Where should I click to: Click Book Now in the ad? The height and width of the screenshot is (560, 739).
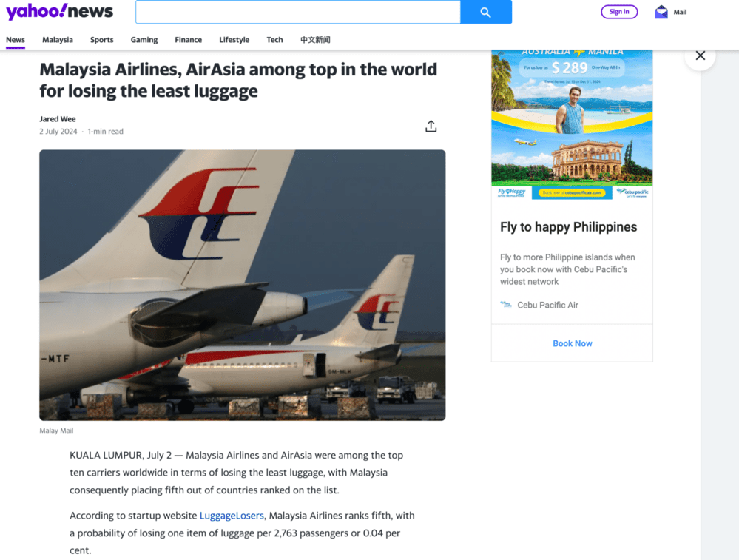click(572, 344)
